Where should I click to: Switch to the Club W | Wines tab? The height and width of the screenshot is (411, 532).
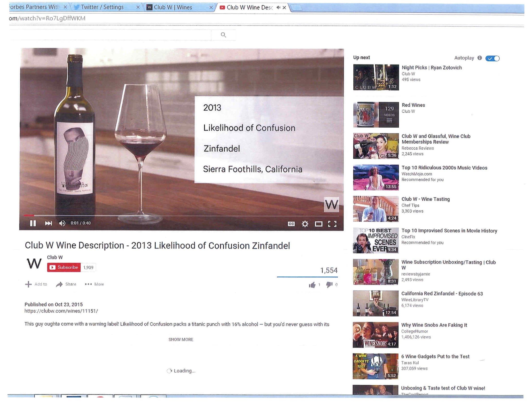coord(173,8)
